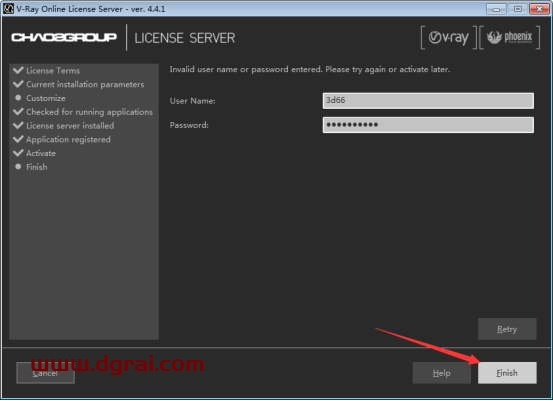The height and width of the screenshot is (401, 553).
Task: Click the Chaos Group logo
Action: coord(64,37)
